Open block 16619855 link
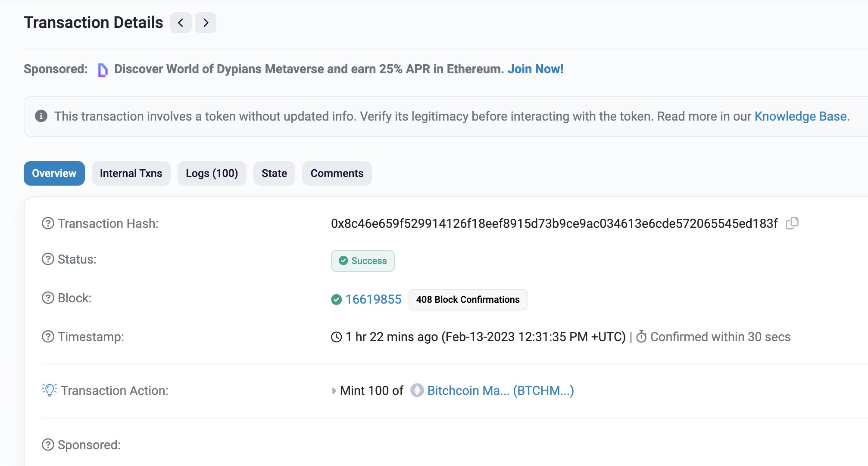This screenshot has height=466, width=868. point(373,299)
